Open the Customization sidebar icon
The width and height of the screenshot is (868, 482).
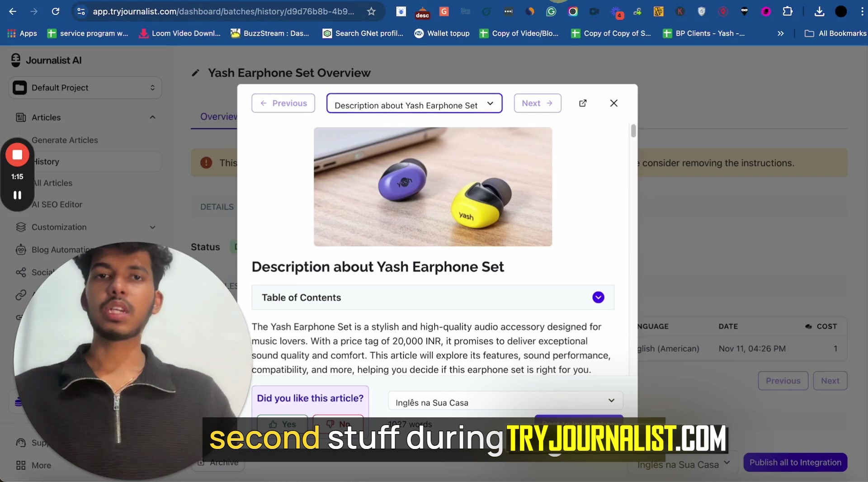[x=21, y=227]
